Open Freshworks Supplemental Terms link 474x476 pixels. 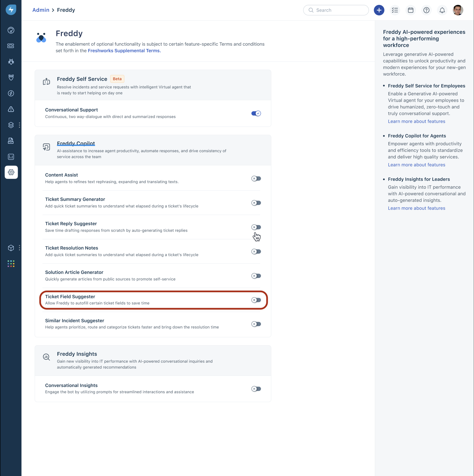tap(124, 51)
